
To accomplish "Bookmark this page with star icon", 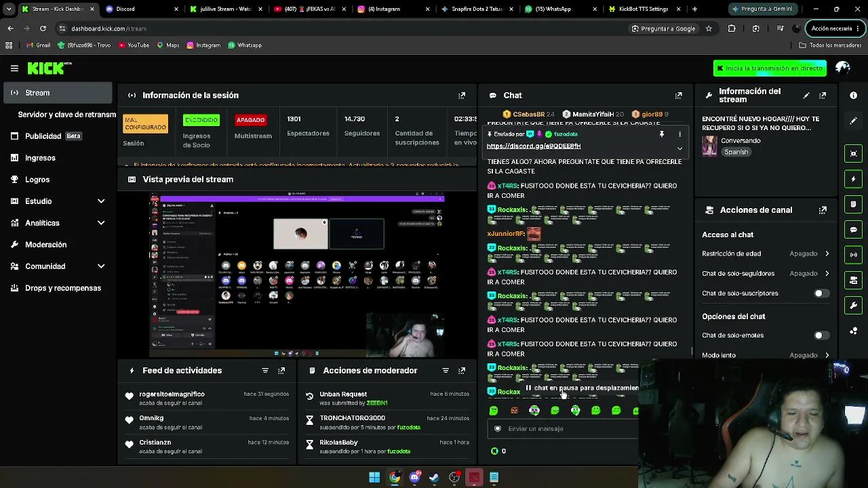I will tap(709, 28).
